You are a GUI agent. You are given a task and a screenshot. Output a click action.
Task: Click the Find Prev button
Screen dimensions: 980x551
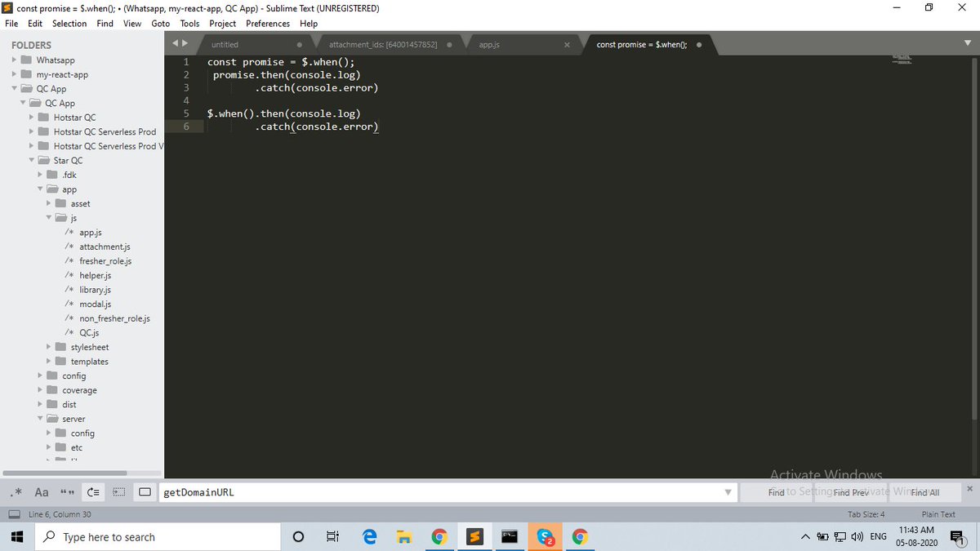point(850,492)
